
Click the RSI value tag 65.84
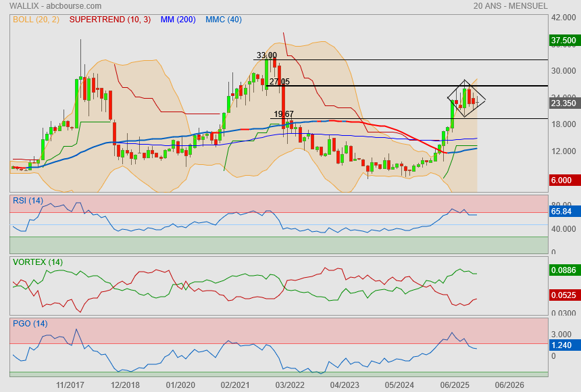pyautogui.click(x=563, y=212)
